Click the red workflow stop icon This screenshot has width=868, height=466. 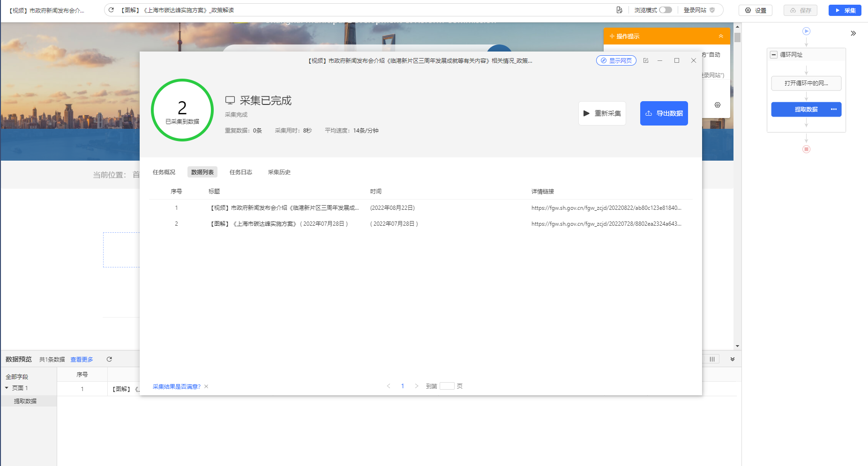(x=806, y=149)
